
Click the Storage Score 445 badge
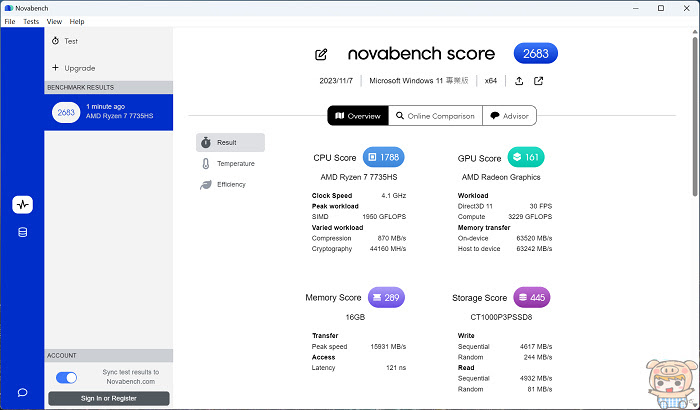[x=532, y=297]
